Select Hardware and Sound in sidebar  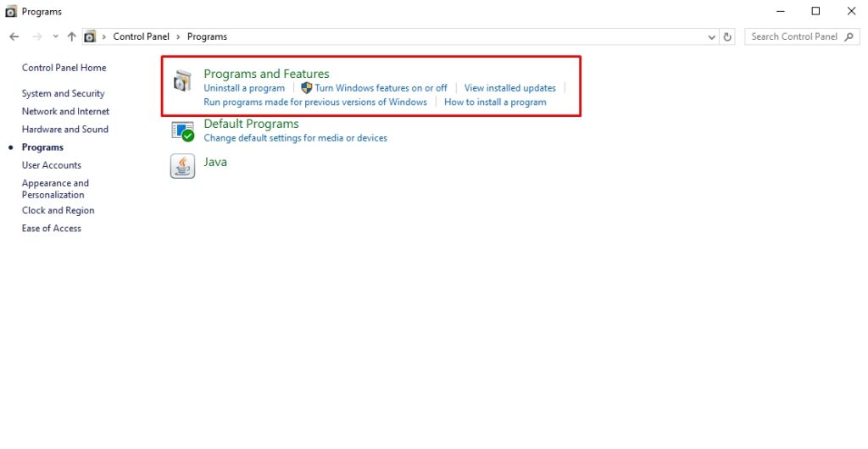click(65, 130)
